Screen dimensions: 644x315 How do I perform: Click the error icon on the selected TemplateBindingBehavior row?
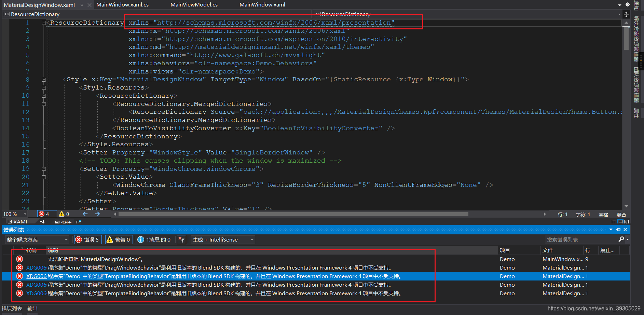[x=19, y=276]
